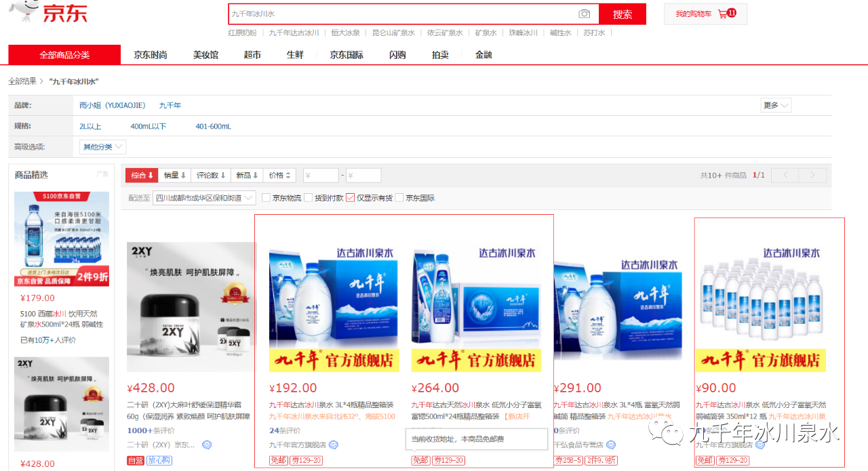Go to 超市 nav tab
868x471 pixels.
pyautogui.click(x=252, y=55)
